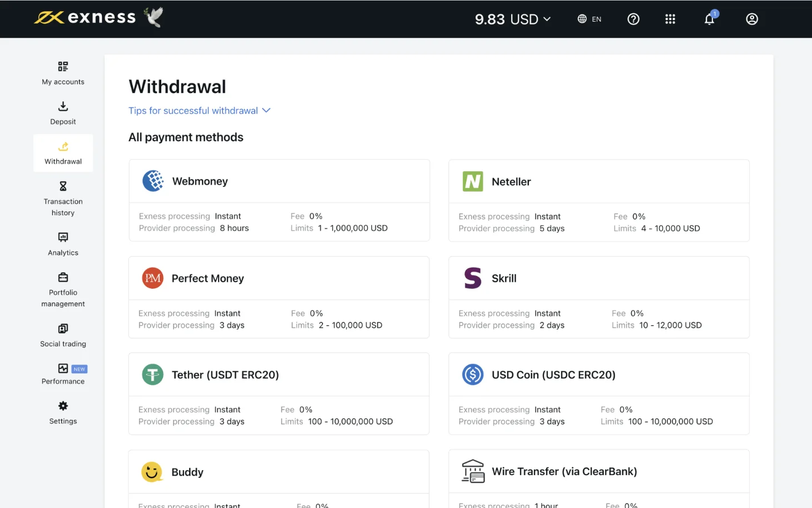This screenshot has height=508, width=812.
Task: Click the Performance label
Action: (63, 381)
